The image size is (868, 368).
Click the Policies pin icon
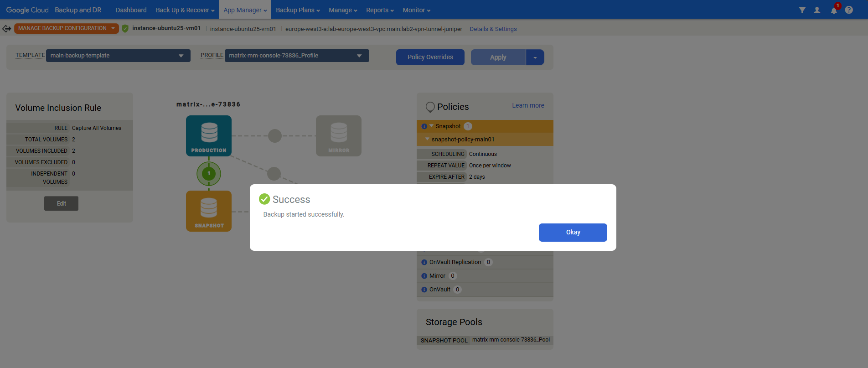(x=430, y=107)
